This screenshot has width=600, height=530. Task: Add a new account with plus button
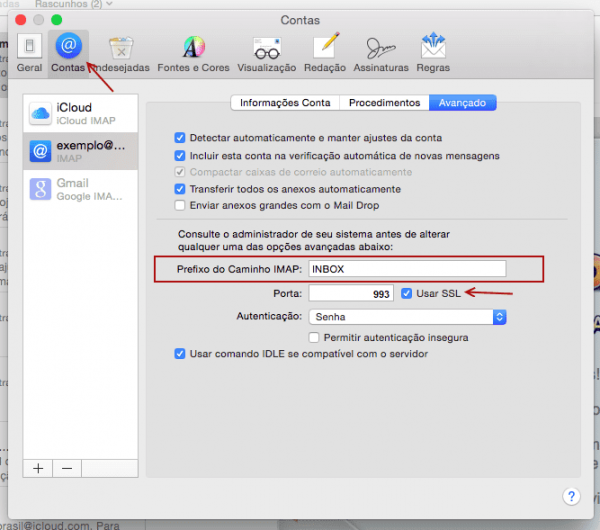click(38, 467)
